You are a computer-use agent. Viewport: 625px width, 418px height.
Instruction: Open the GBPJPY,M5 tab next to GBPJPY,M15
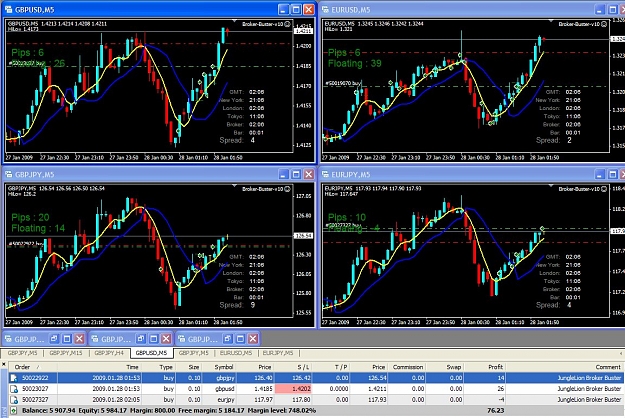tap(22, 353)
